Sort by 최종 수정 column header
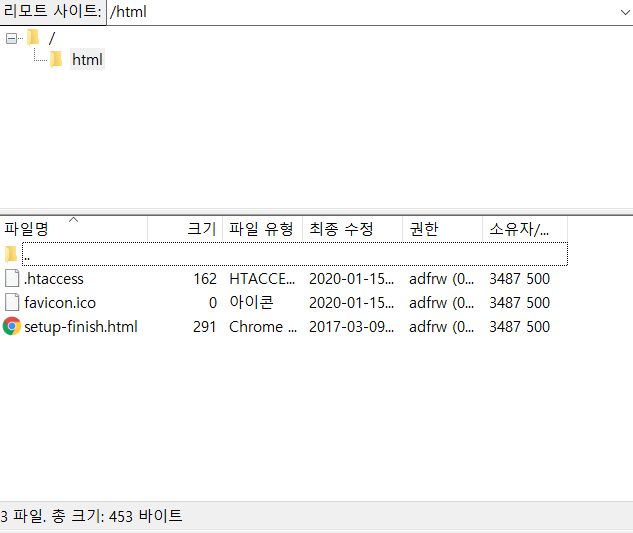The width and height of the screenshot is (633, 533). 352,229
